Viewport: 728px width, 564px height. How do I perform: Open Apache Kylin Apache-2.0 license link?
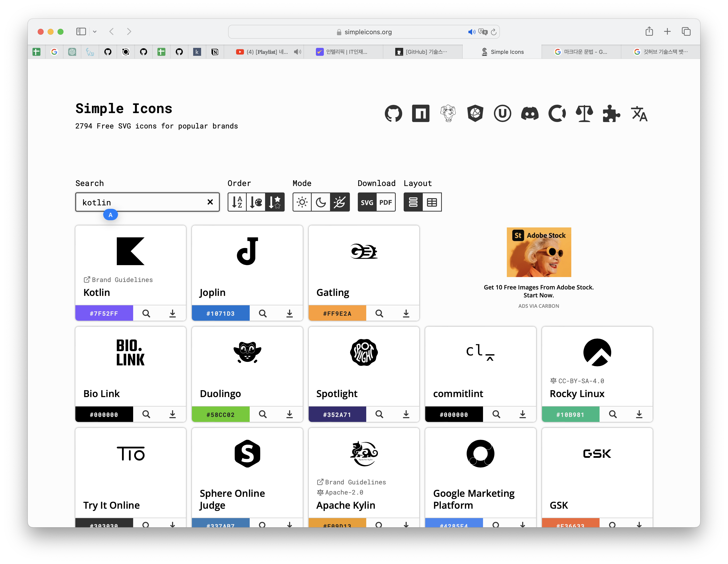click(340, 492)
